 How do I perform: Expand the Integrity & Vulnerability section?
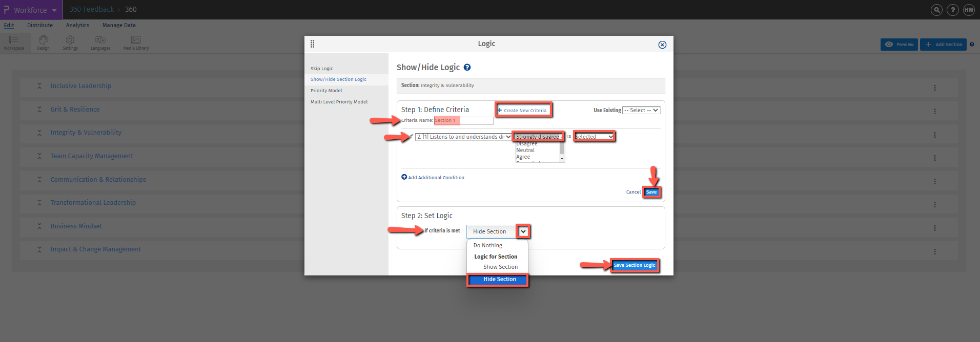(39, 133)
